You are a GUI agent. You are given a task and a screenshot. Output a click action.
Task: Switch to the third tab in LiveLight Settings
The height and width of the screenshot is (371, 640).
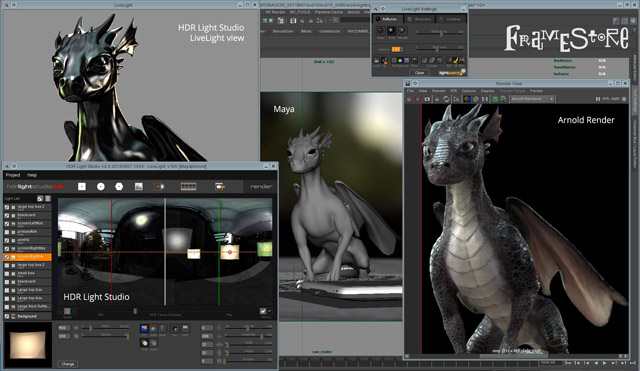(x=450, y=19)
